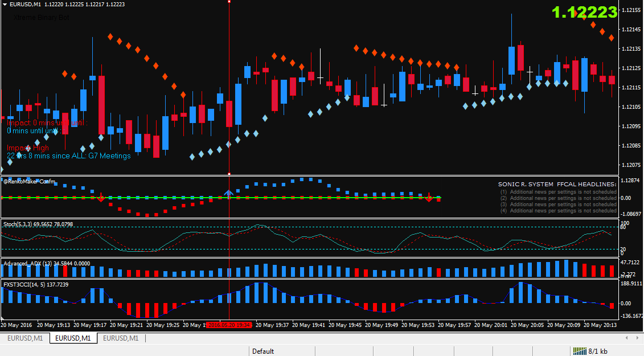This screenshot has width=644, height=356.
Task: Select the red 2016.05.20 19:34 date label
Action: 228,325
